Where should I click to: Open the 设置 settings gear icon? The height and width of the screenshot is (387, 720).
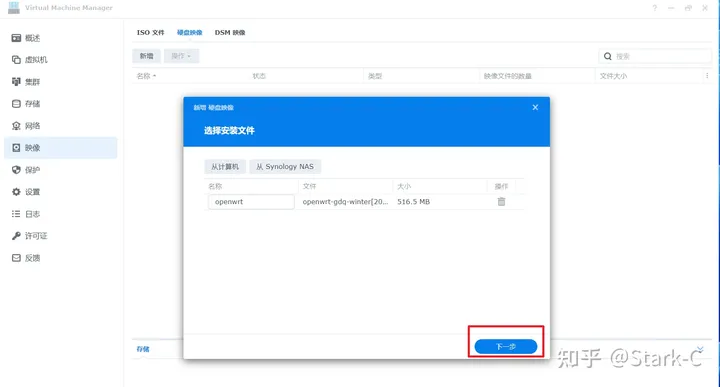coord(16,192)
